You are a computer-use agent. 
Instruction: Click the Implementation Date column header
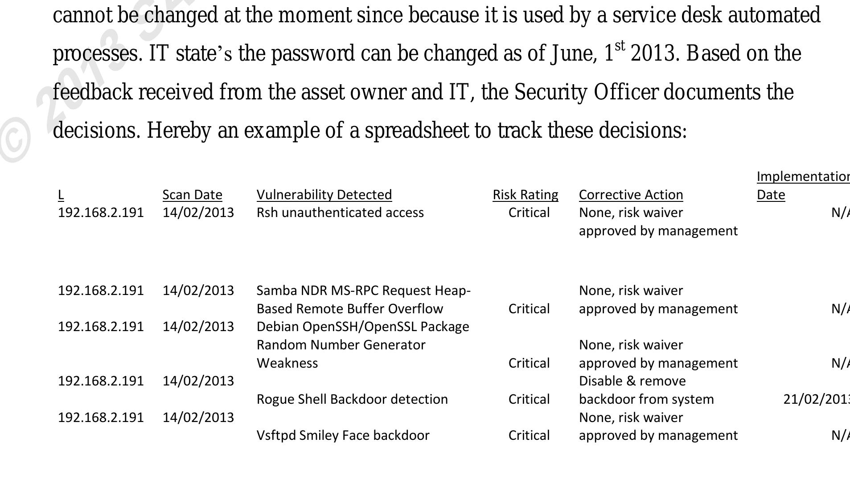(x=803, y=185)
